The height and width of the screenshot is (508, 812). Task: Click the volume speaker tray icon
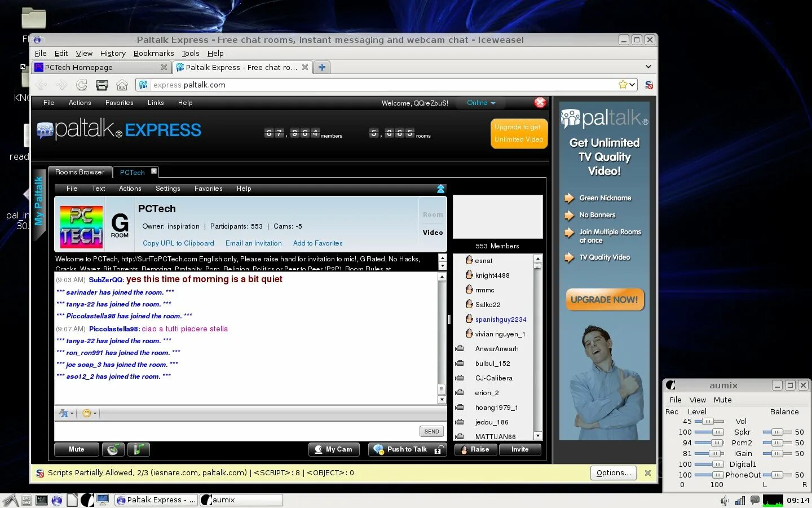point(725,500)
